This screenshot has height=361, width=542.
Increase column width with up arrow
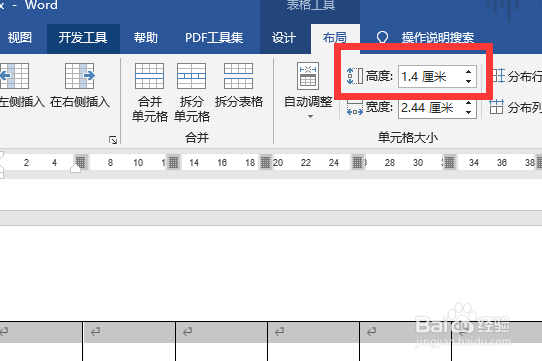[468, 103]
